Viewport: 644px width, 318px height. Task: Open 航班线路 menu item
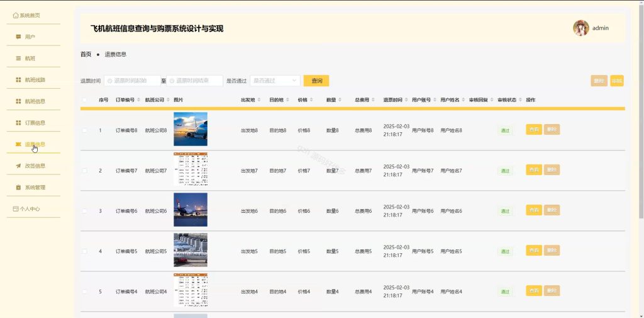coord(33,80)
